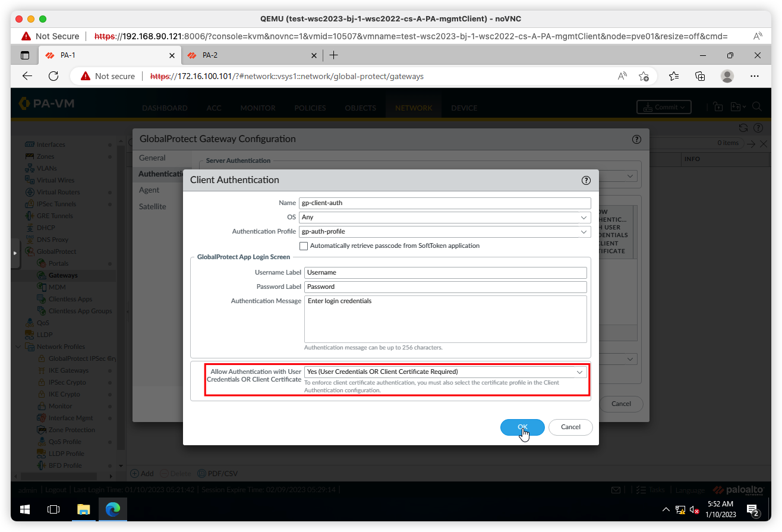Open the DEVICE top menu tab
The image size is (782, 532).
click(x=464, y=108)
